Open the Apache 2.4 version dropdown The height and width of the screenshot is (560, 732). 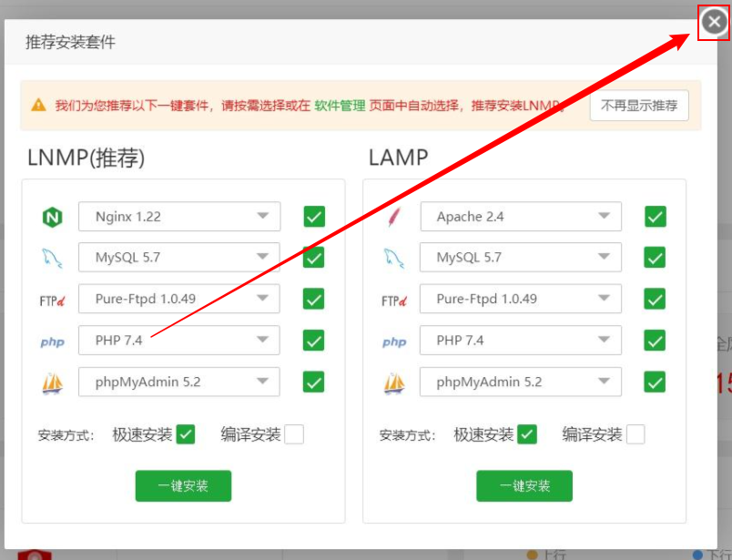[520, 217]
